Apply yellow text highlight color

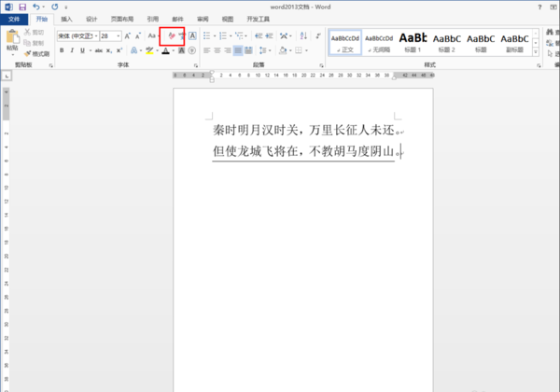[x=149, y=50]
